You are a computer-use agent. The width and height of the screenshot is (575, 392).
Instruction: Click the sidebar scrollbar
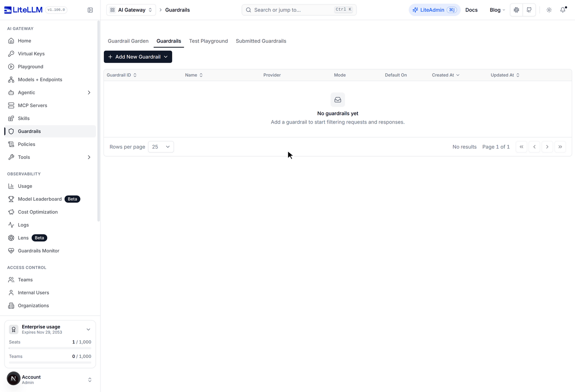point(99,121)
